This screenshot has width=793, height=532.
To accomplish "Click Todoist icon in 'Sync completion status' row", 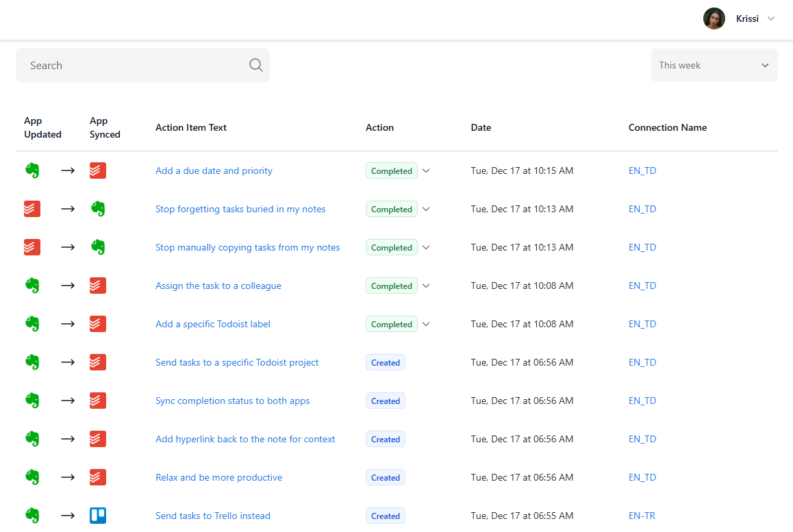I will pos(98,401).
